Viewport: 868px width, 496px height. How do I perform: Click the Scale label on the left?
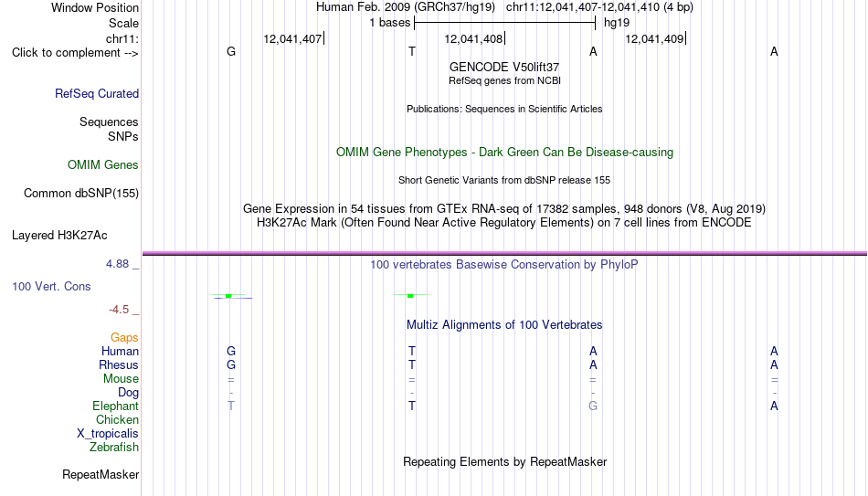point(123,23)
